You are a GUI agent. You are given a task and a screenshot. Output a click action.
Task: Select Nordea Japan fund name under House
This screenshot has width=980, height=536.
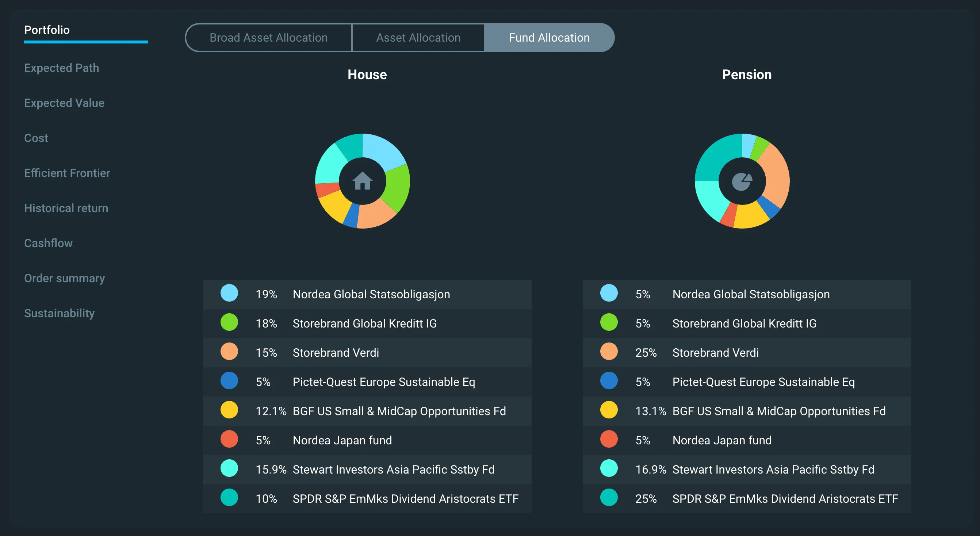342,440
